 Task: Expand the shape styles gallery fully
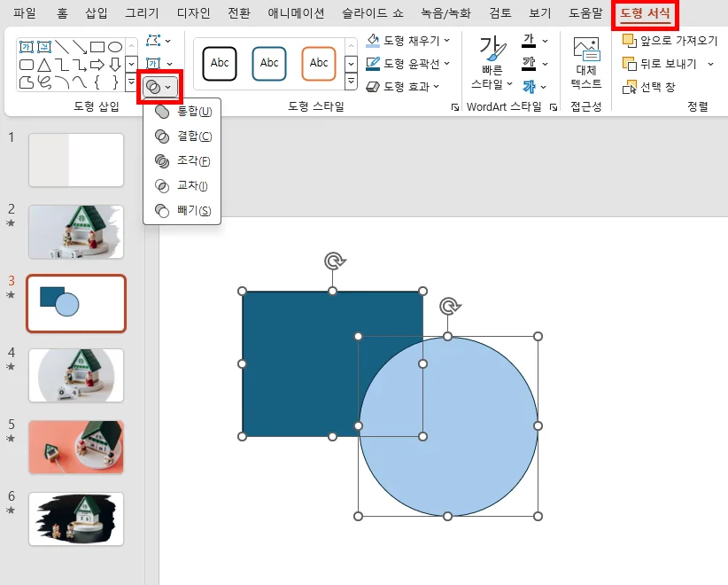(x=352, y=82)
